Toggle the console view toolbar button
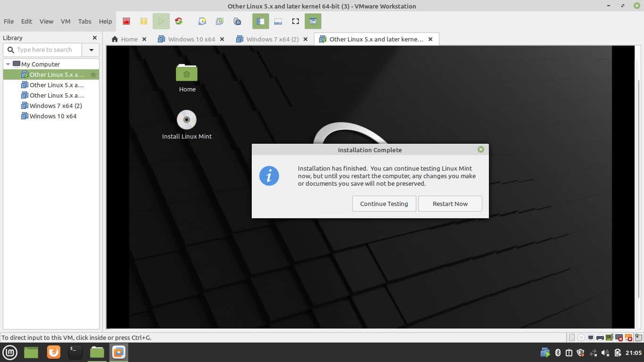This screenshot has height=362, width=644. (x=313, y=21)
